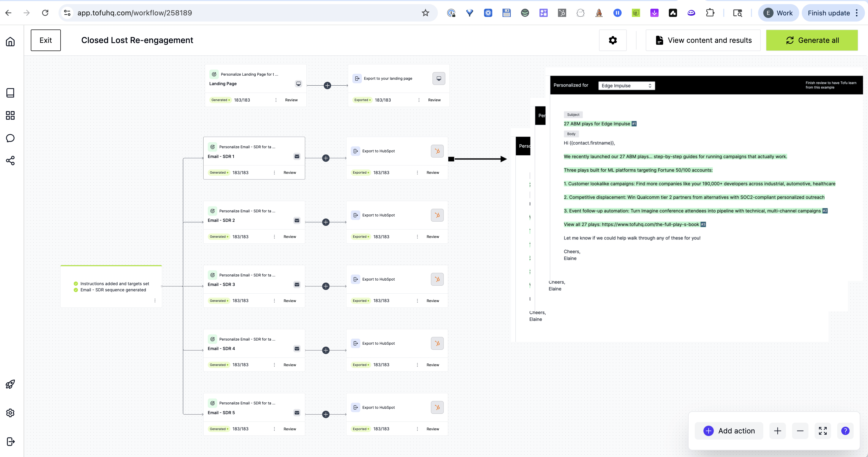Screen dimensions: 868x457
Task: Click the purple help question icon
Action: pyautogui.click(x=845, y=431)
